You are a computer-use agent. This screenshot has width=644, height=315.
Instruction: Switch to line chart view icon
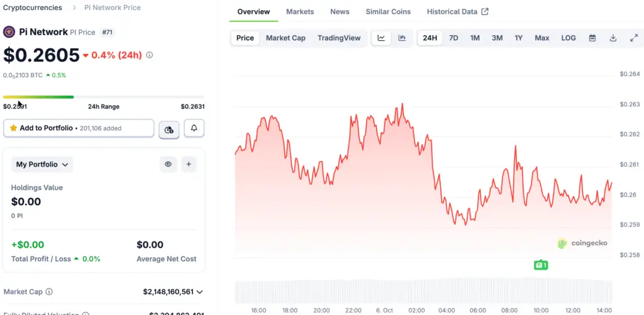[x=381, y=38]
